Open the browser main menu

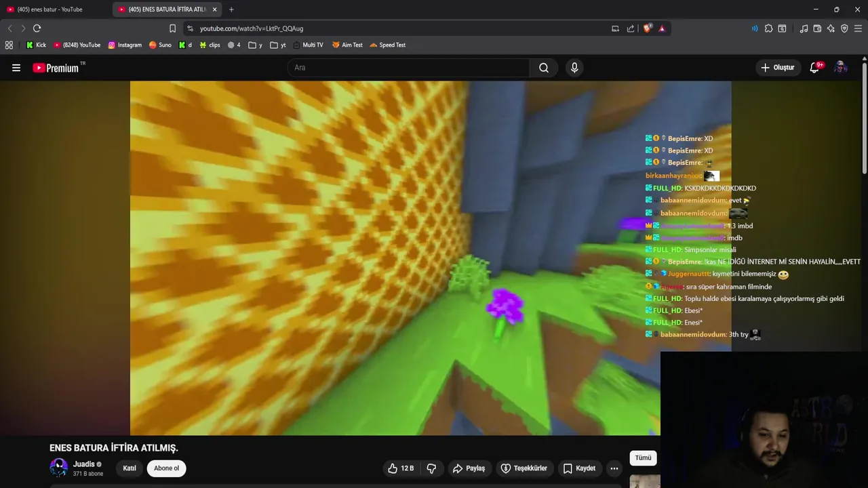(x=858, y=28)
